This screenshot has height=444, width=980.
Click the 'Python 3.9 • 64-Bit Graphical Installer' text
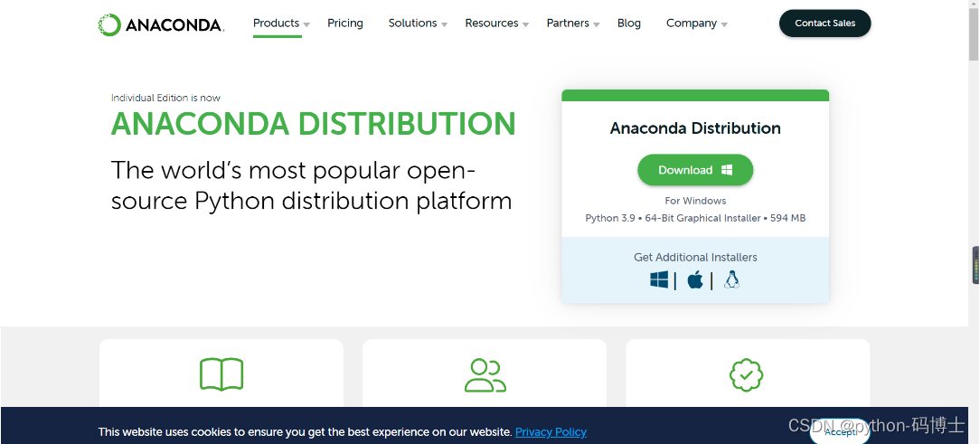tap(673, 218)
